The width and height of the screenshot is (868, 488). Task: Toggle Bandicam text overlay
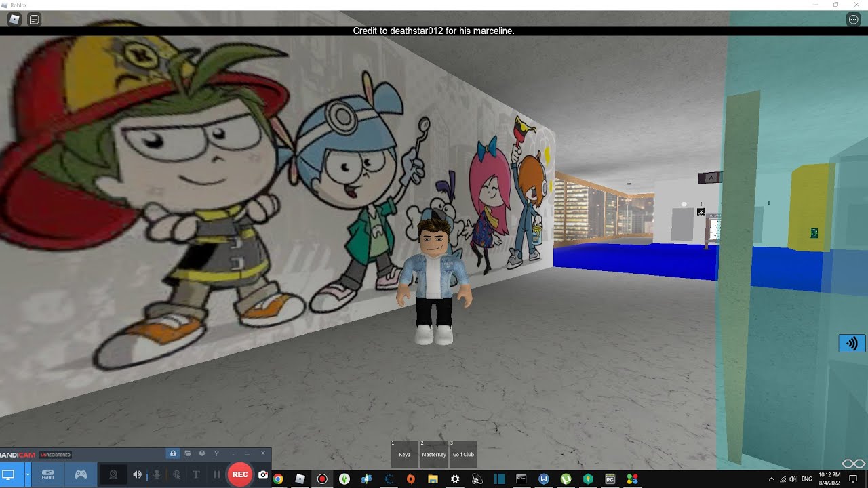point(196,474)
